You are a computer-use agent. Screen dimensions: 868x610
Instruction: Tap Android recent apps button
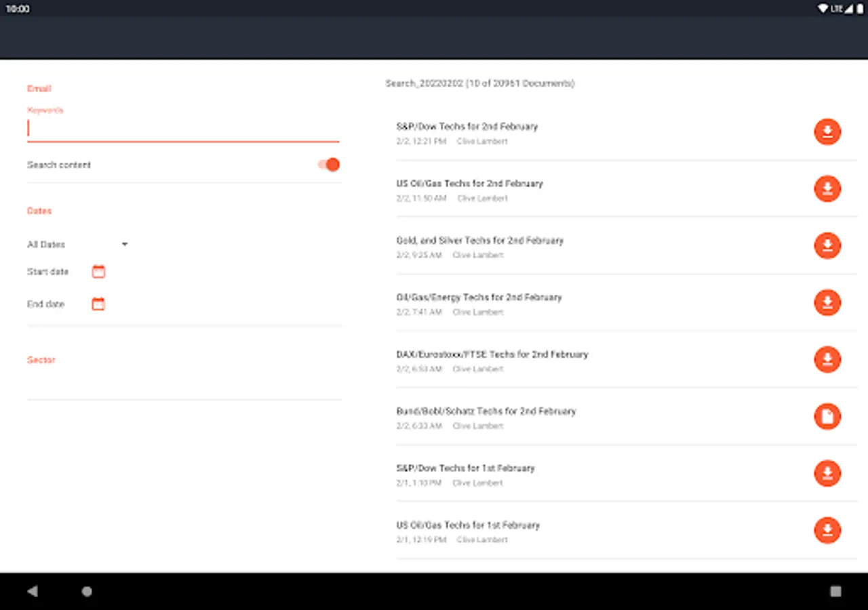[x=835, y=591]
